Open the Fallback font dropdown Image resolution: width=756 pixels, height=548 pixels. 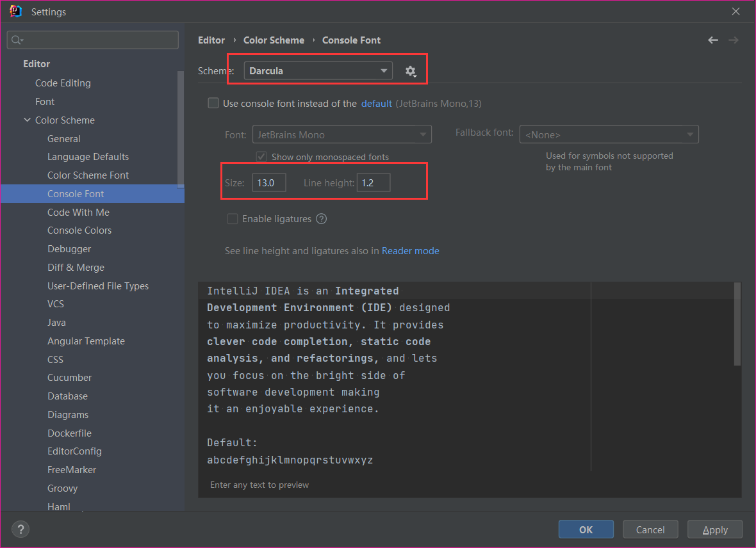tap(609, 134)
